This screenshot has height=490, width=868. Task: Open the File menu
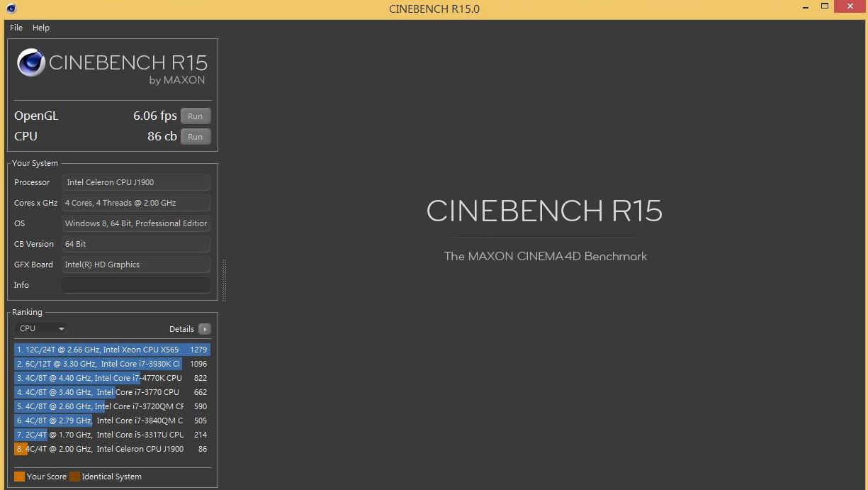[x=16, y=28]
